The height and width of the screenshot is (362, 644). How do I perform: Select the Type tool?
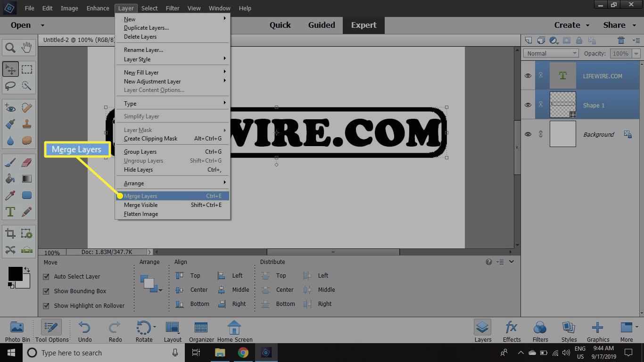point(10,212)
